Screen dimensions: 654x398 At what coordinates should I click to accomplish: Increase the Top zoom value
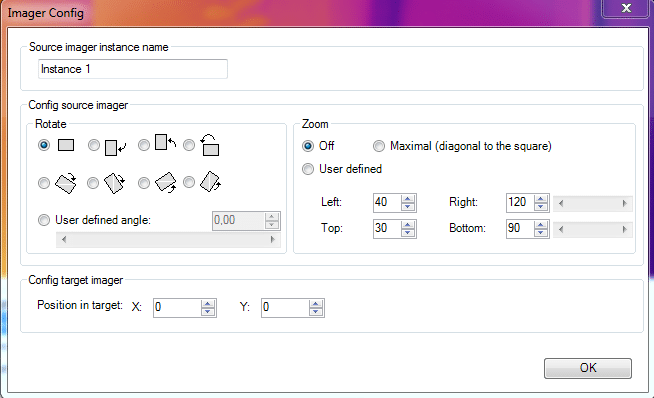(x=407, y=225)
